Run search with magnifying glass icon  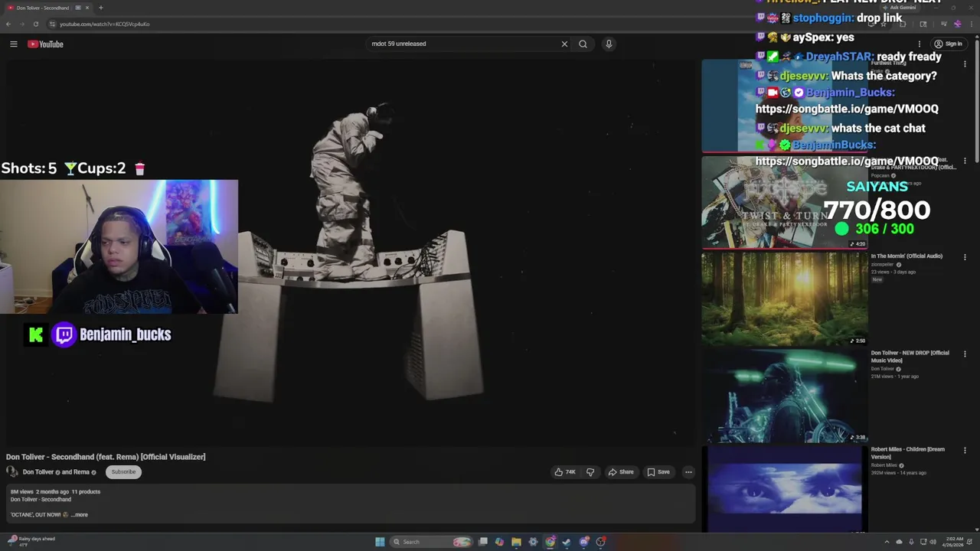583,44
